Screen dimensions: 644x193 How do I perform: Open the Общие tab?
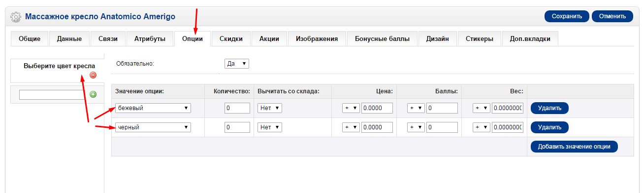click(x=30, y=39)
